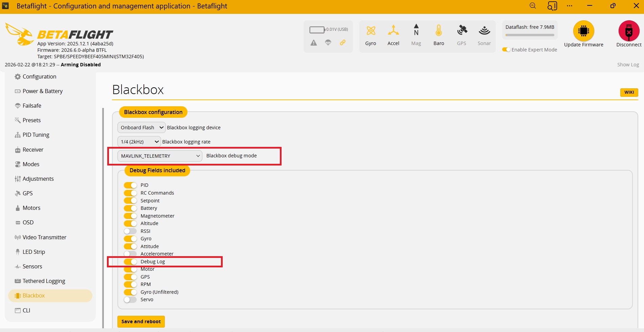Viewport: 644px width, 332px height.
Task: Turn on Accelerometer logging toggle
Action: coord(130,254)
